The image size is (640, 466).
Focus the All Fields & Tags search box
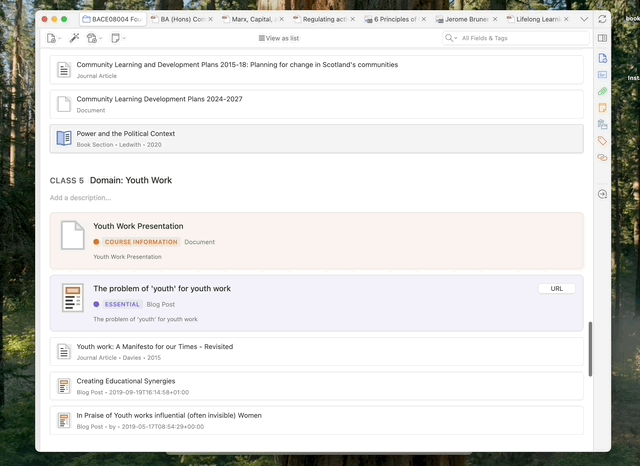[x=516, y=38]
